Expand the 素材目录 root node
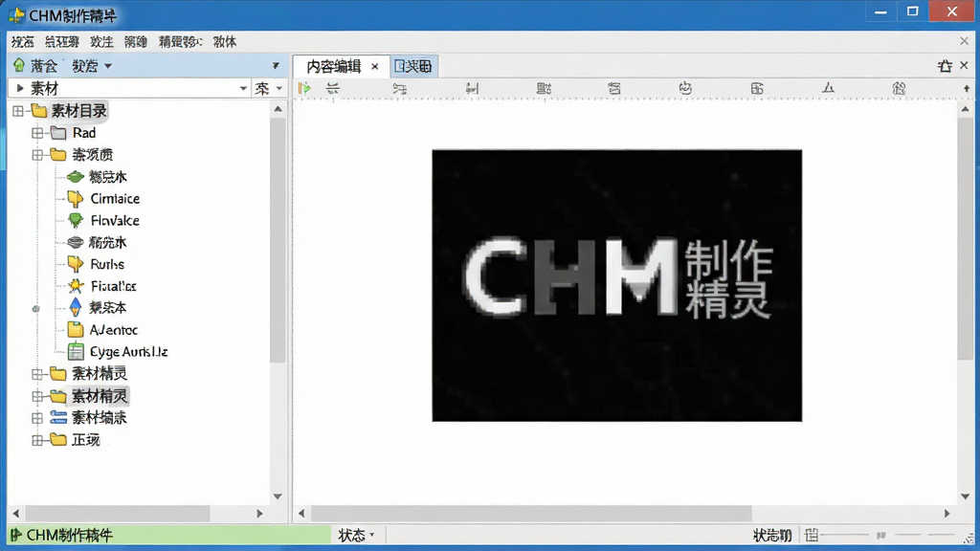Screen dimensions: 980x551 [x=18, y=111]
